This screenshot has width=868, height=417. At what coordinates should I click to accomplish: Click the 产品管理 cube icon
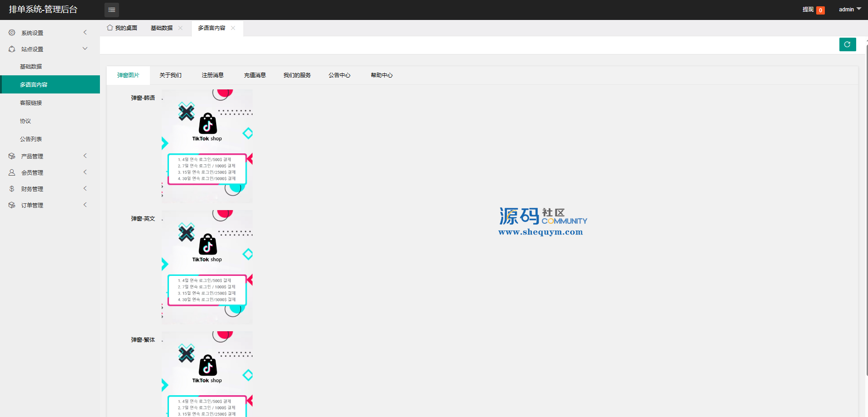pos(12,156)
